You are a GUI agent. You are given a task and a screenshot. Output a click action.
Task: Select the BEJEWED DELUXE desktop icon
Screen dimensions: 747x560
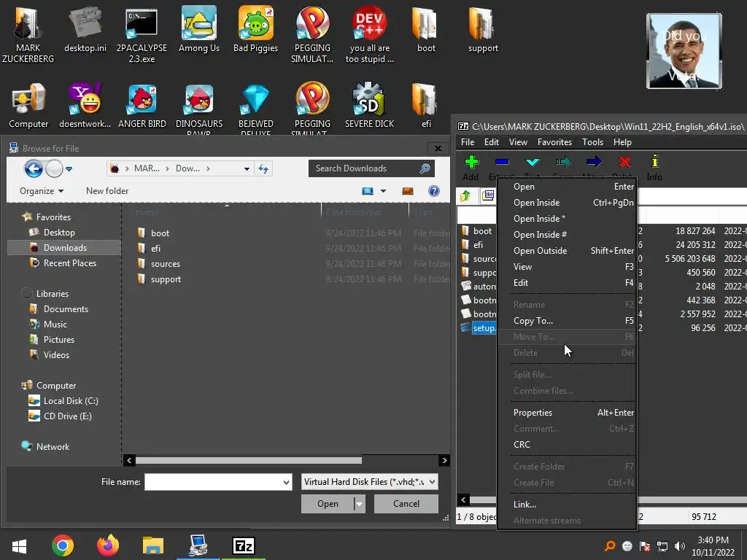pos(256,109)
